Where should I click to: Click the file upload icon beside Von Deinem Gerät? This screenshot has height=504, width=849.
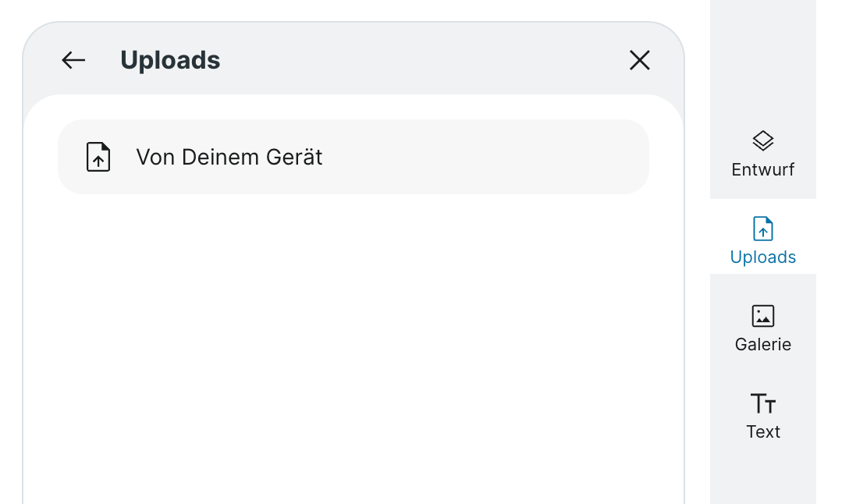(x=98, y=157)
